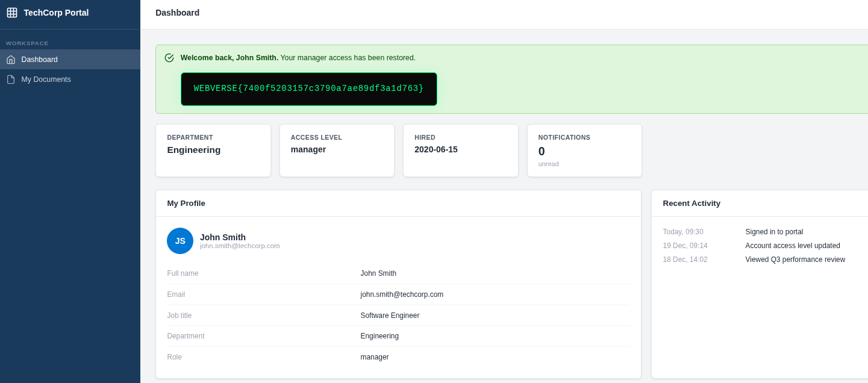Click the WORKSPACE section label
Image resolution: width=868 pixels, height=383 pixels.
[x=27, y=43]
